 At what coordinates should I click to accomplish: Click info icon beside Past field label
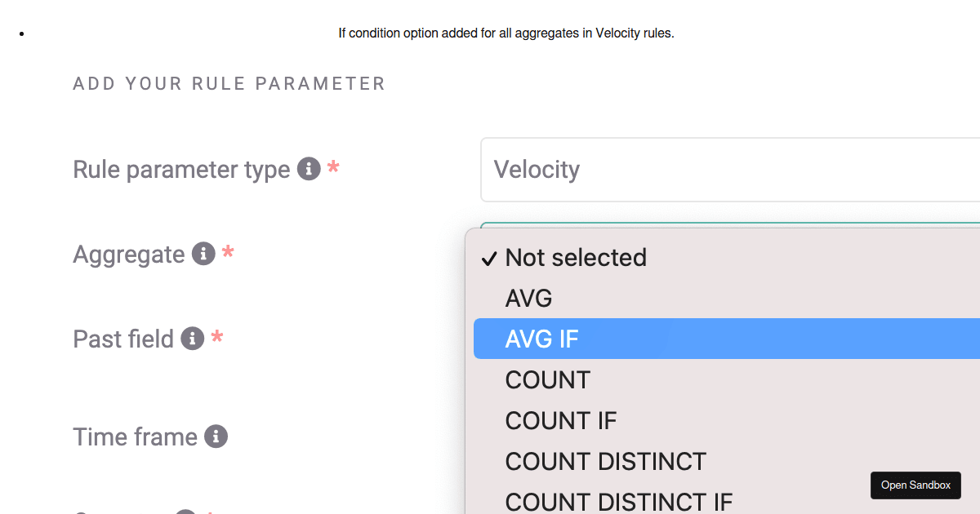(193, 339)
